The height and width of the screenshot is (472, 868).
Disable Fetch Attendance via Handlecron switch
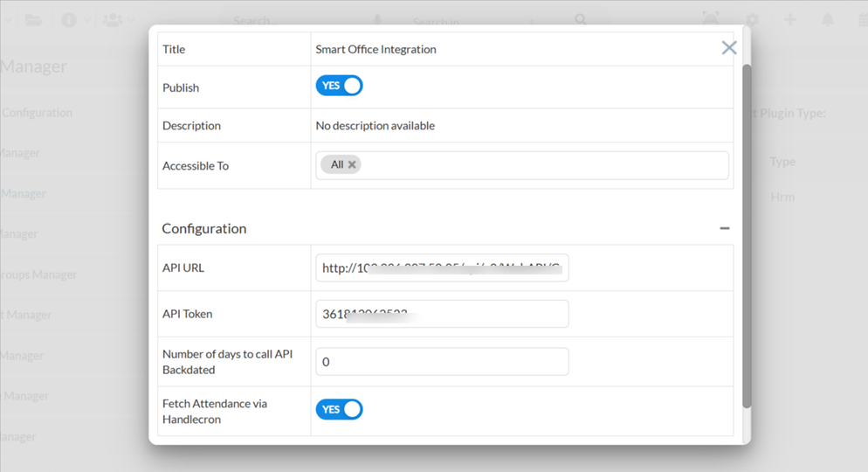[x=340, y=409]
